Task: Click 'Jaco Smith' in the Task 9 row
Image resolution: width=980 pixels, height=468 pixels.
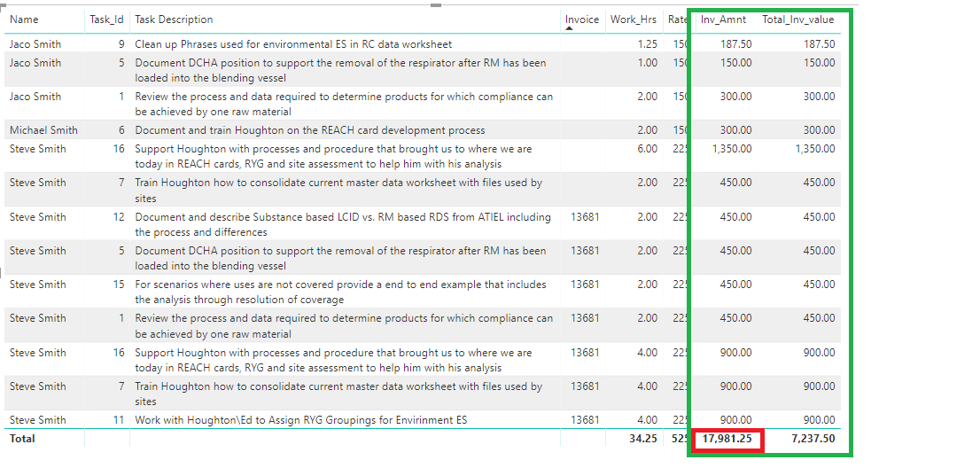Action: pos(35,44)
